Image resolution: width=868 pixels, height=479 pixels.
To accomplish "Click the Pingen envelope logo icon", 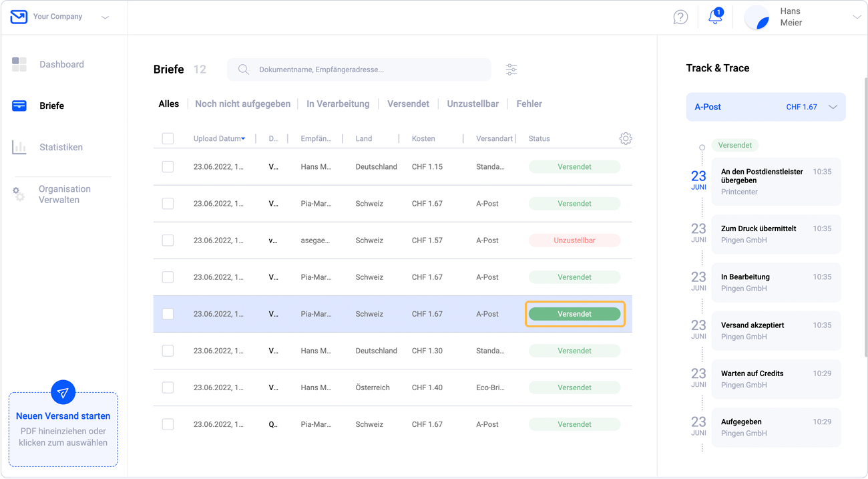I will (19, 17).
